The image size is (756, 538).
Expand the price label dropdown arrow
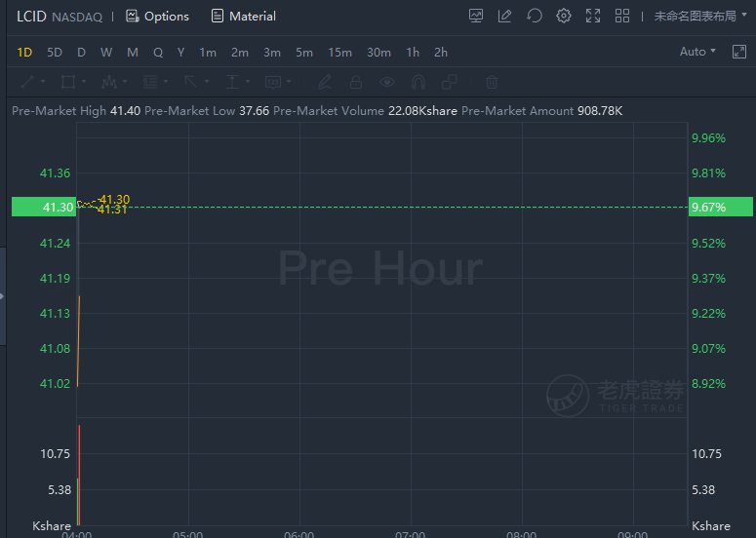point(289,82)
